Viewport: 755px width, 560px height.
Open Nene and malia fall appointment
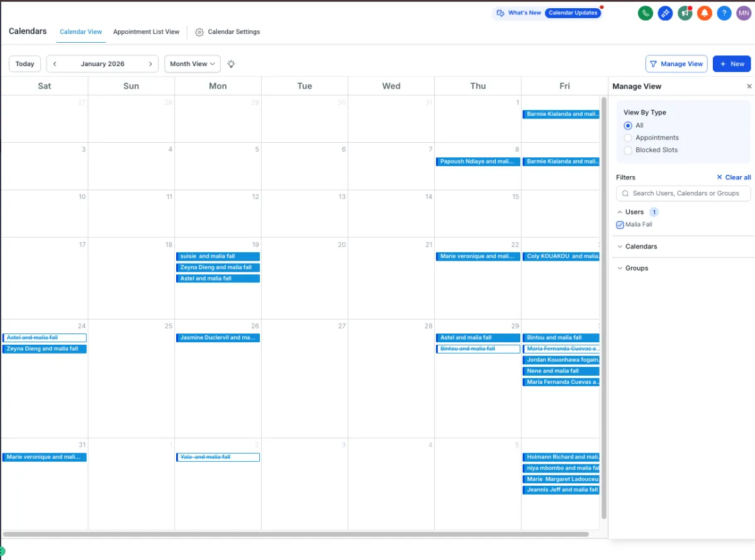(561, 371)
